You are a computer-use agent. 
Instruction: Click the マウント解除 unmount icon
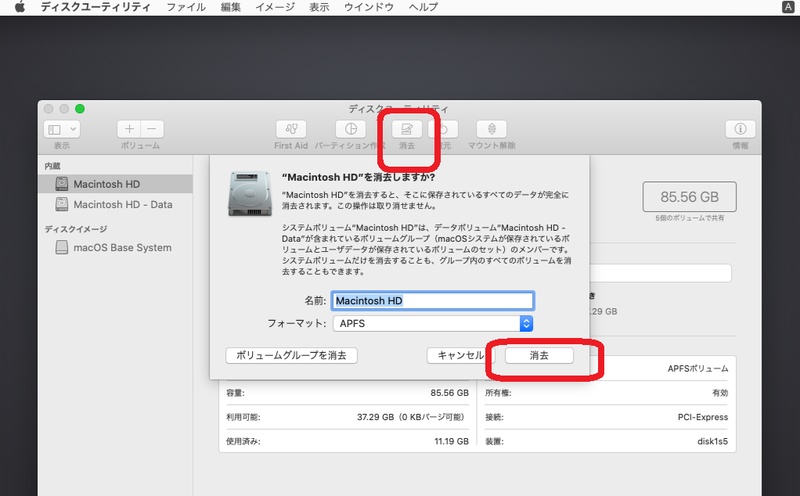[491, 129]
